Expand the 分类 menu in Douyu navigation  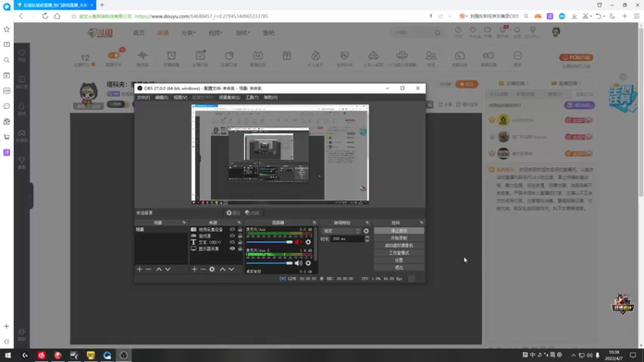[188, 33]
